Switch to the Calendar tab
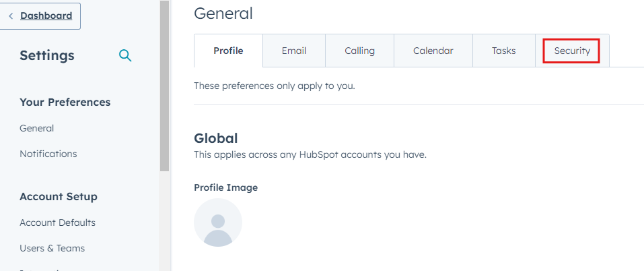 tap(433, 51)
